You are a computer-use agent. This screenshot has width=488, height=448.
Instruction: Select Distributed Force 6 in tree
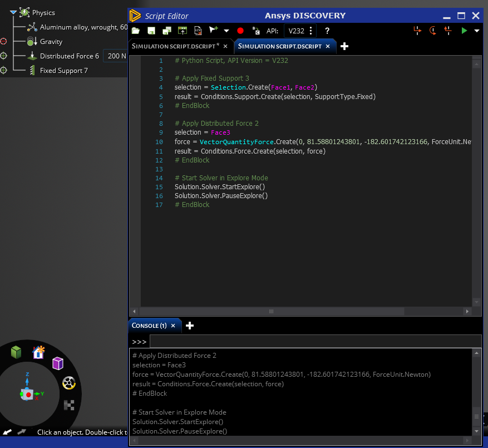tap(70, 56)
